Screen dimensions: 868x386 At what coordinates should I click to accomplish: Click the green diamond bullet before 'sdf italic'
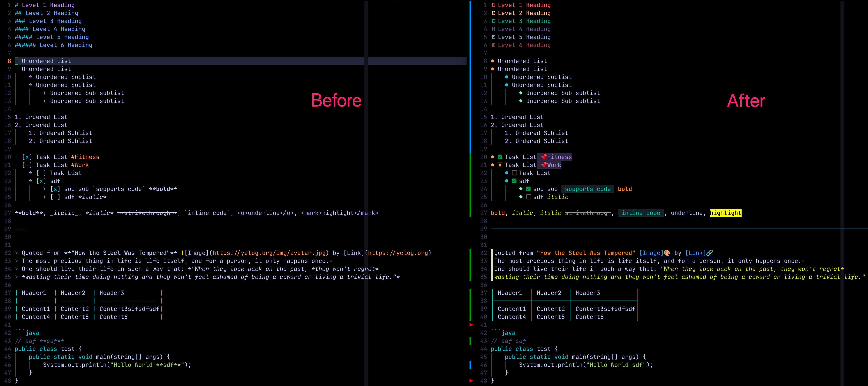(521, 197)
